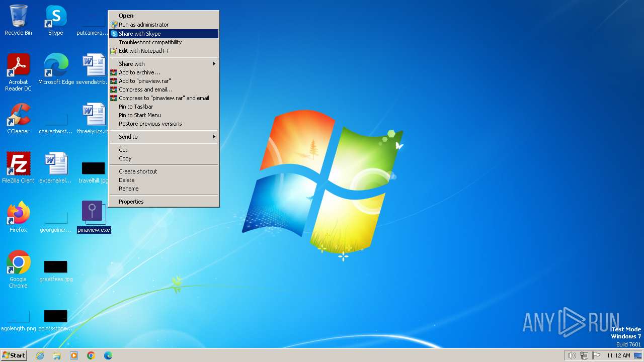
Task: Select the greatfees.jpg file icon
Action: click(56, 270)
